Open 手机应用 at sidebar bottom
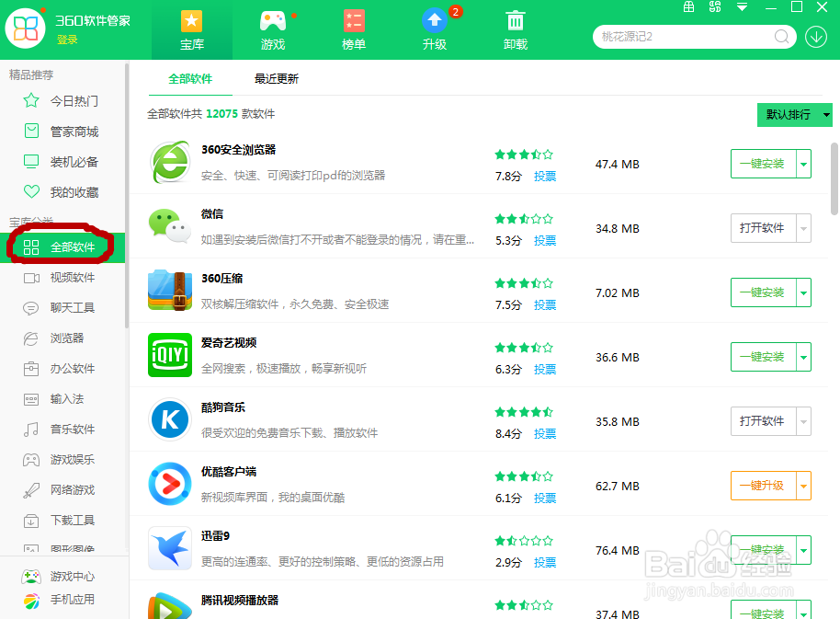 click(58, 601)
